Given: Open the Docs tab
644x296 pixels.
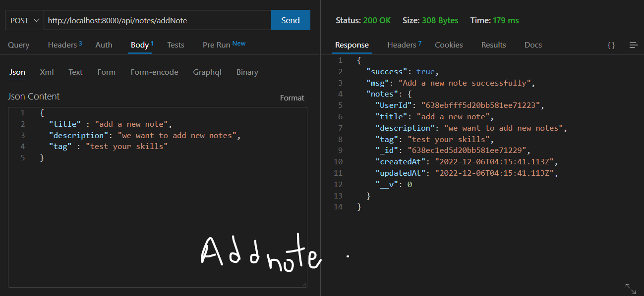Looking at the screenshot, I should pos(533,45).
